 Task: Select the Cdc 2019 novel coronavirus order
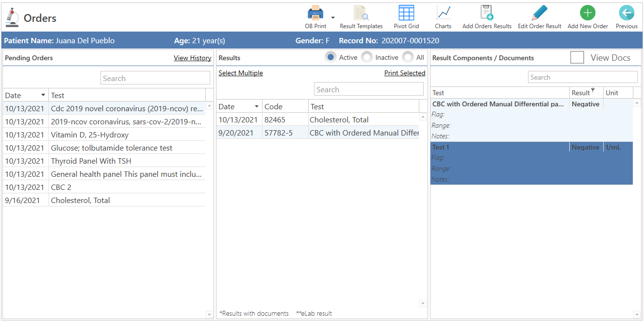tap(104, 108)
